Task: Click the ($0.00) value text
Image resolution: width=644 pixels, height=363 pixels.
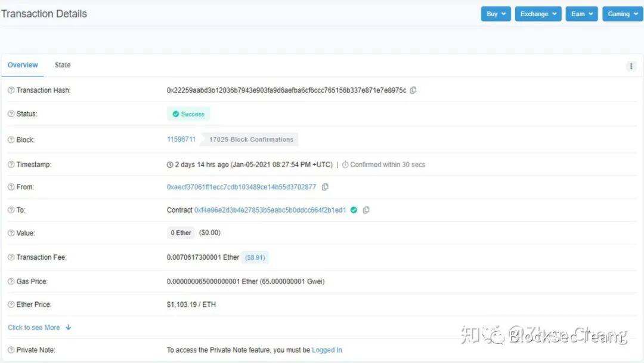Action: 210,233
